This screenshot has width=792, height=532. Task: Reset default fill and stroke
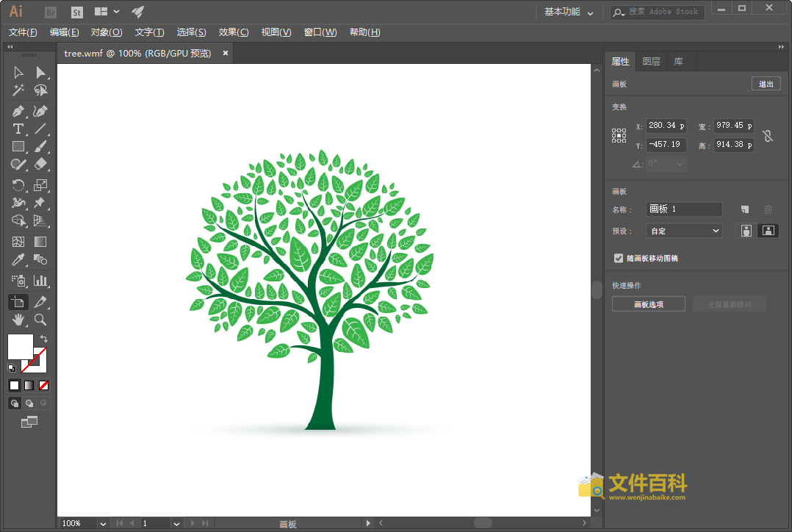tap(12, 368)
